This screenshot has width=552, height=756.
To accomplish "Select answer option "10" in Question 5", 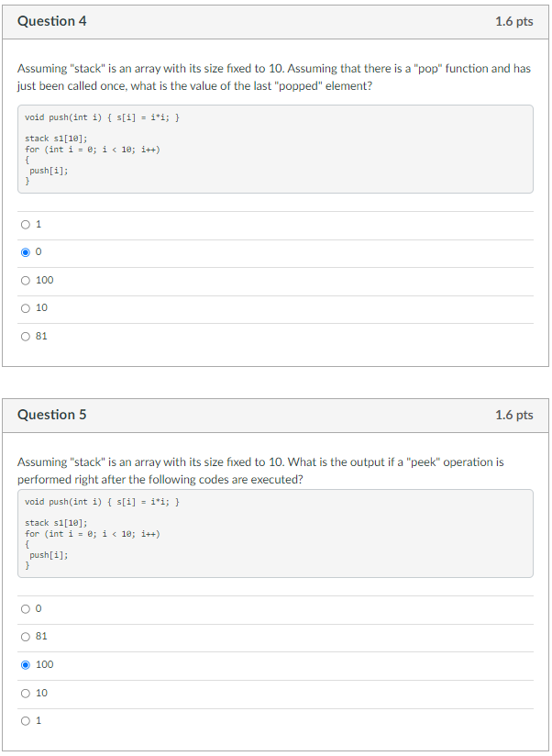I will click(x=26, y=693).
